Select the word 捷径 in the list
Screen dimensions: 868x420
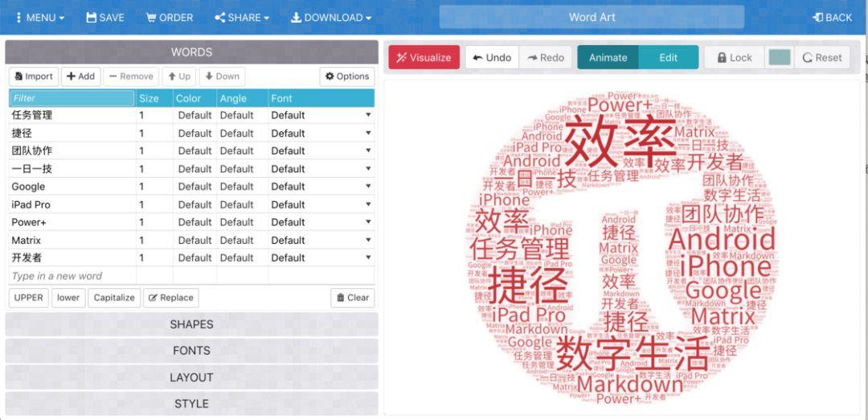pyautogui.click(x=22, y=133)
